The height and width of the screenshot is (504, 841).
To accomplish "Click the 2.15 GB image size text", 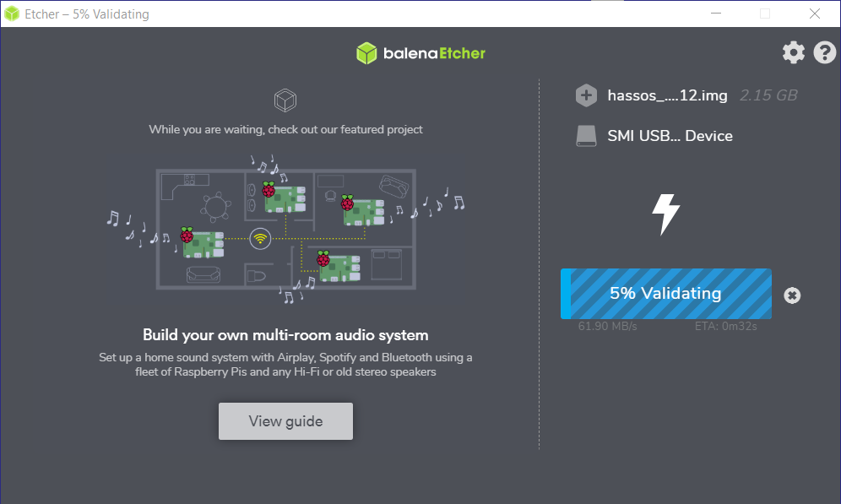I will coord(768,95).
